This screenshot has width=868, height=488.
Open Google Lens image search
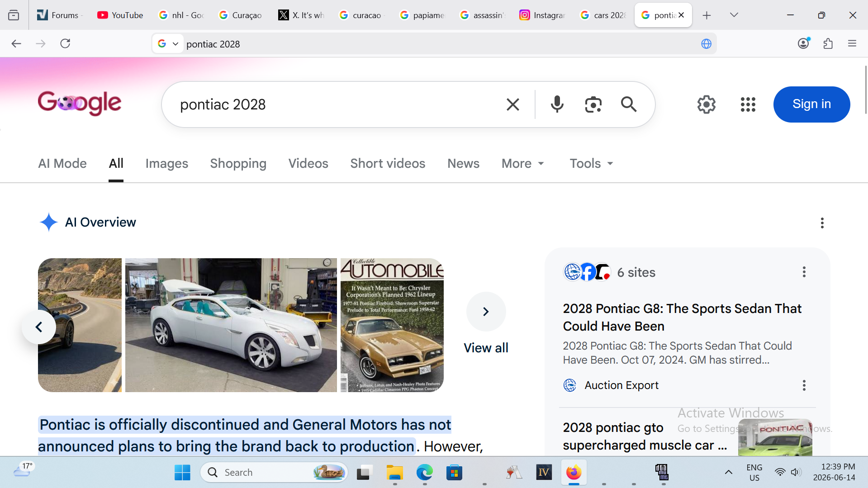coord(593,104)
